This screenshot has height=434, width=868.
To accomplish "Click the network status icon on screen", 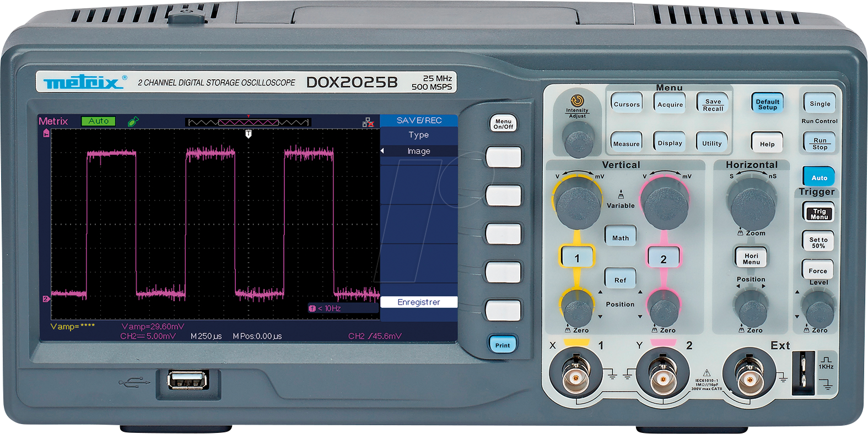I will tap(368, 122).
